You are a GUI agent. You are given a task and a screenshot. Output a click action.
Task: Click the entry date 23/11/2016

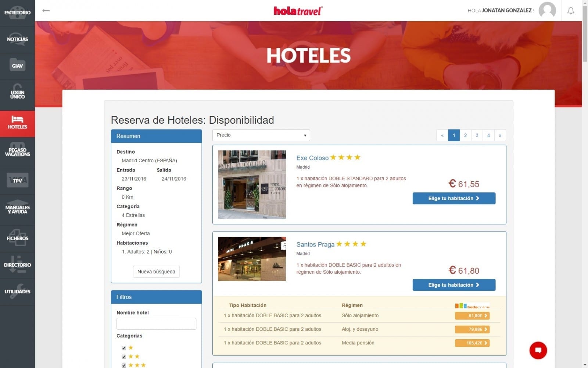point(134,179)
